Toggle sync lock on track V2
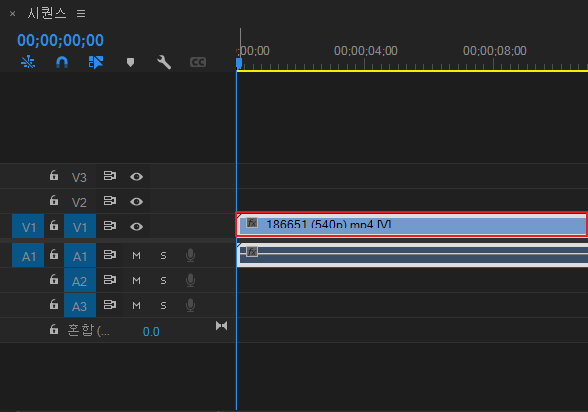Screen dimensions: 588x412 pos(110,201)
